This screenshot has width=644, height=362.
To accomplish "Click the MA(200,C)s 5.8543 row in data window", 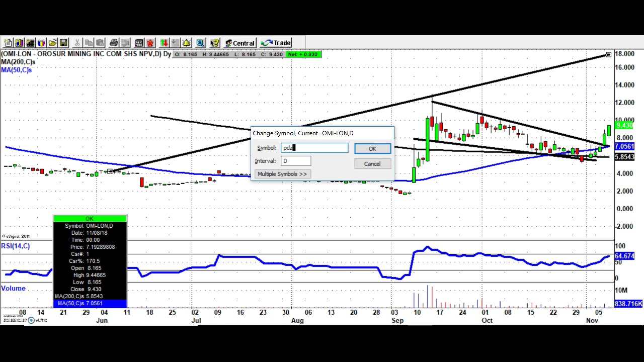I will [90, 296].
